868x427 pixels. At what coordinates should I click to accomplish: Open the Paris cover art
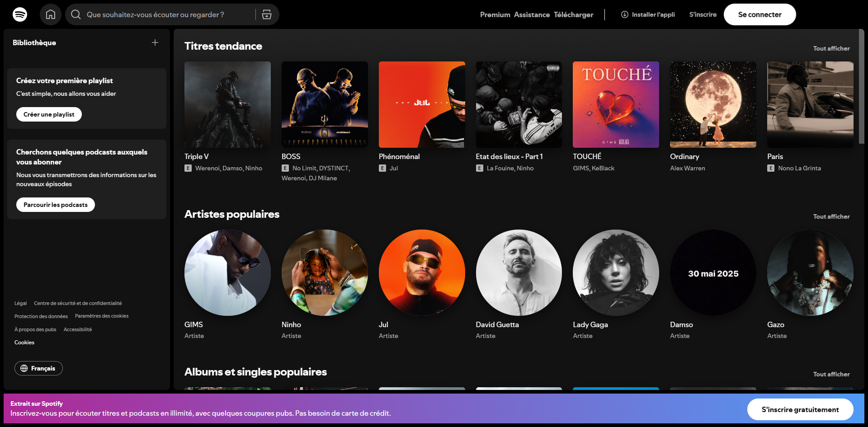coord(810,104)
